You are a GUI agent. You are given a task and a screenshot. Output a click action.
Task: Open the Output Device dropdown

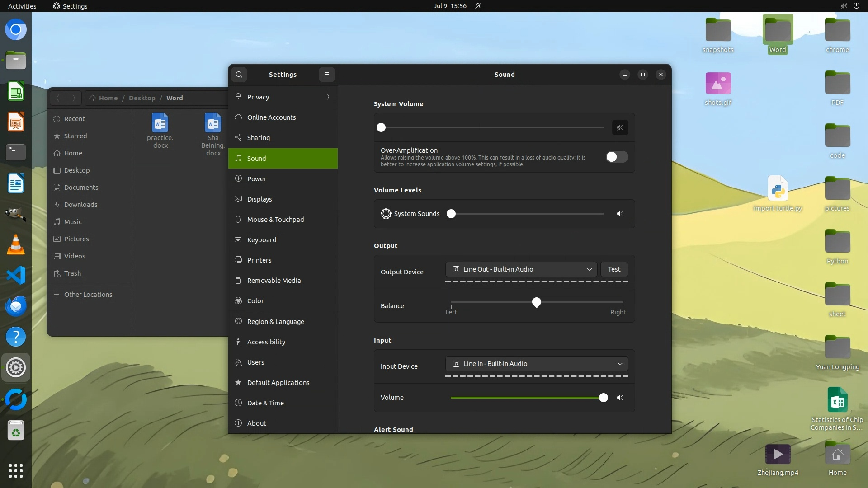coord(521,269)
